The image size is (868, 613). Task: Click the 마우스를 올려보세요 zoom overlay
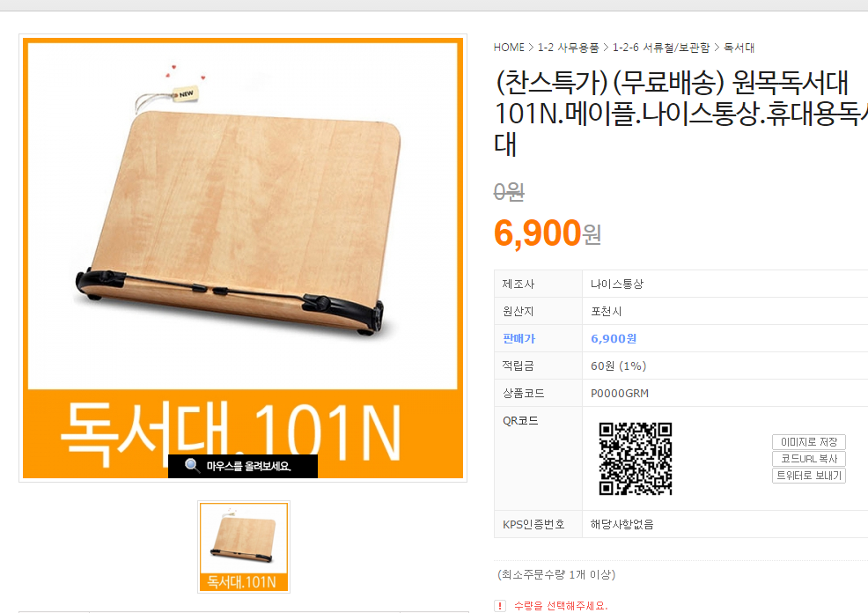click(243, 466)
